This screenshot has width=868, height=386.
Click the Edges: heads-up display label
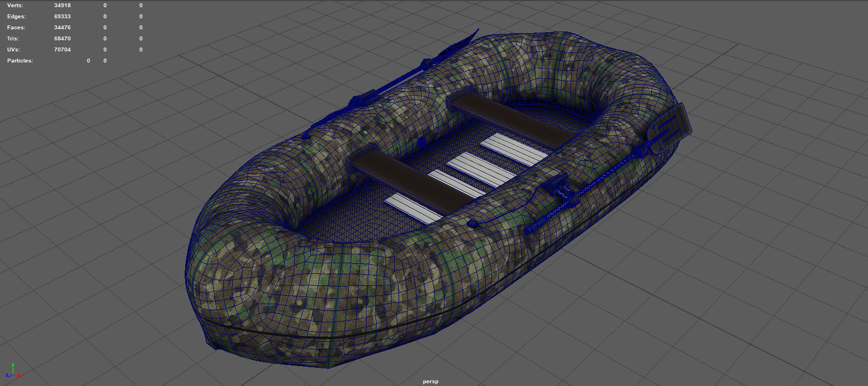pos(16,17)
